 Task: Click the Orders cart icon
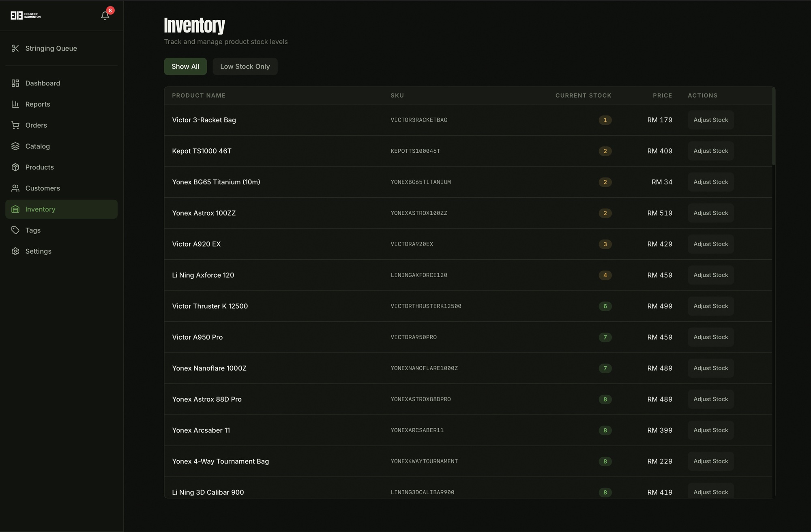click(15, 125)
